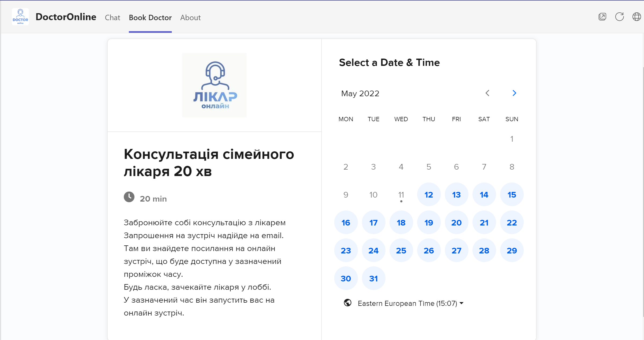
Task: Open the Chat tab
Action: (112, 17)
